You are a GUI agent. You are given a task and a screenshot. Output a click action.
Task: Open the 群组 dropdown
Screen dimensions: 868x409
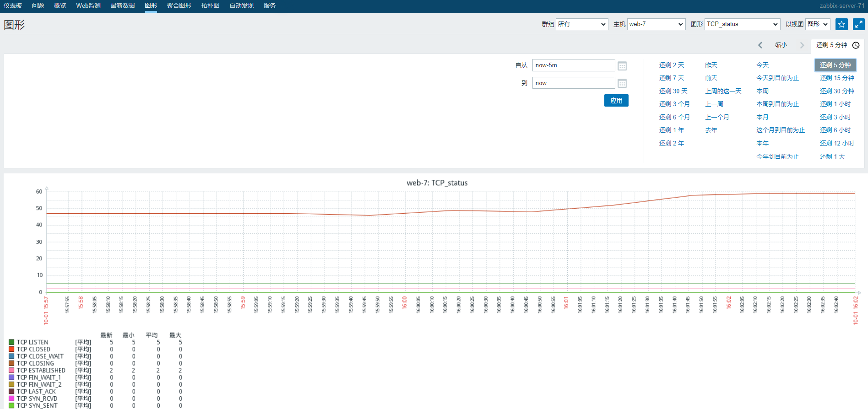582,24
